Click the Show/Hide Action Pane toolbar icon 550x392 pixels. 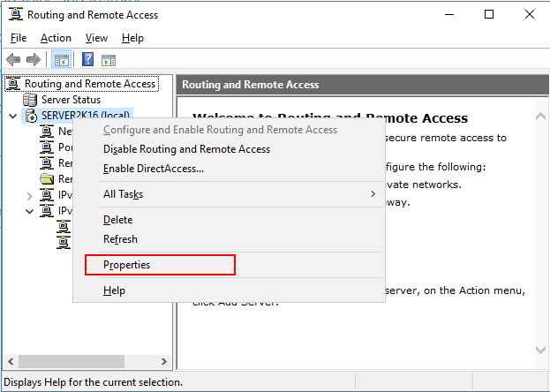tap(109, 60)
